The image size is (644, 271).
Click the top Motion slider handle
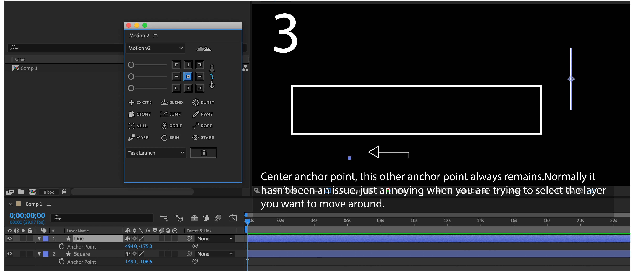131,65
